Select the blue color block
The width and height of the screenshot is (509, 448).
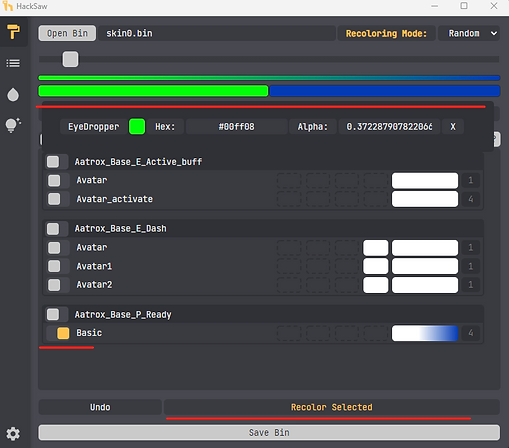click(385, 91)
